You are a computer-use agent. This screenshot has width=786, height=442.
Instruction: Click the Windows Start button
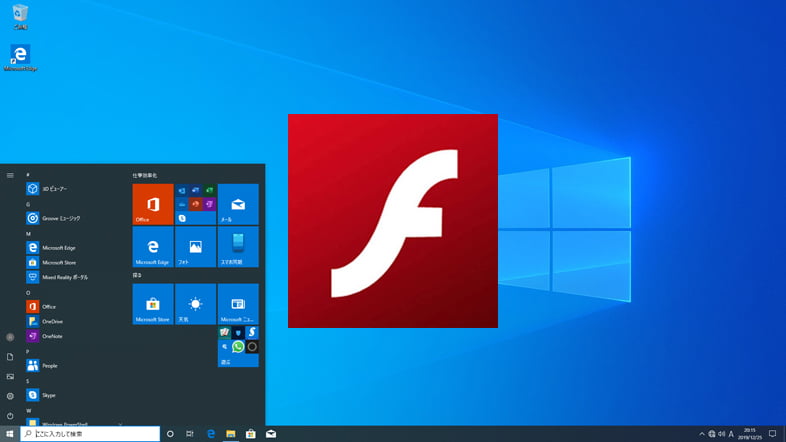tap(10, 433)
